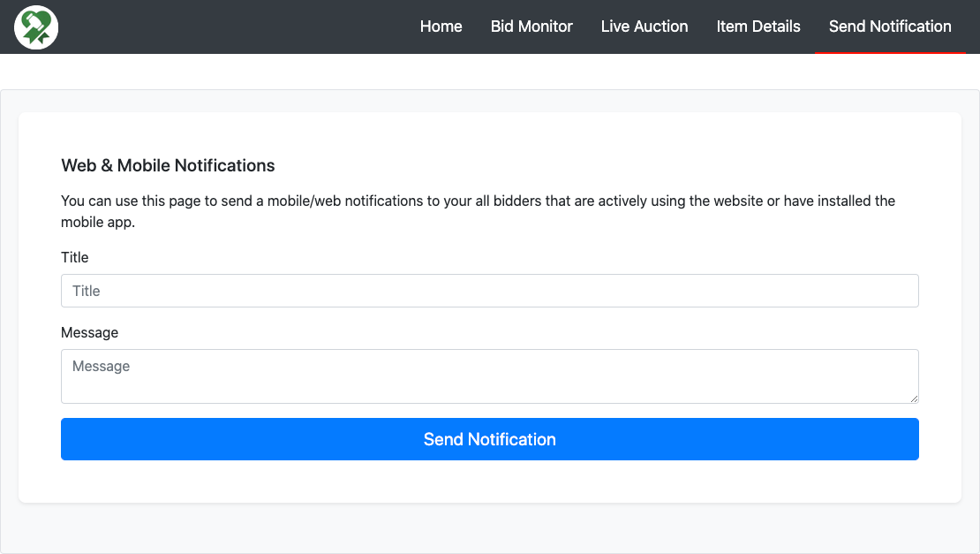This screenshot has height=554, width=980.
Task: Click the 'Message' placeholder text
Action: tap(101, 366)
